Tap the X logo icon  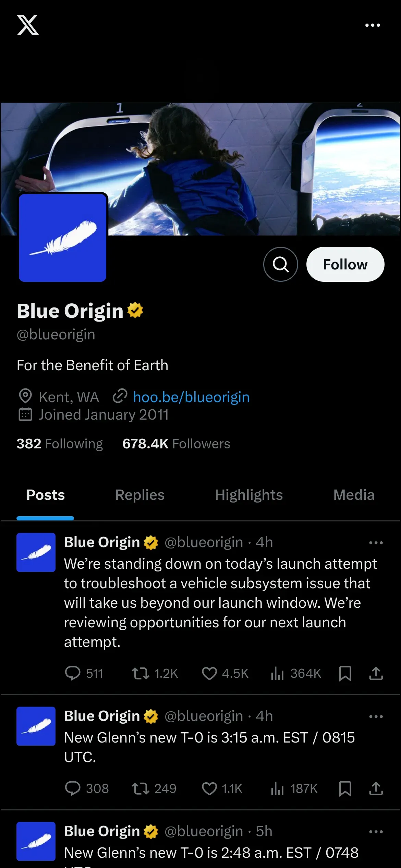tap(28, 25)
